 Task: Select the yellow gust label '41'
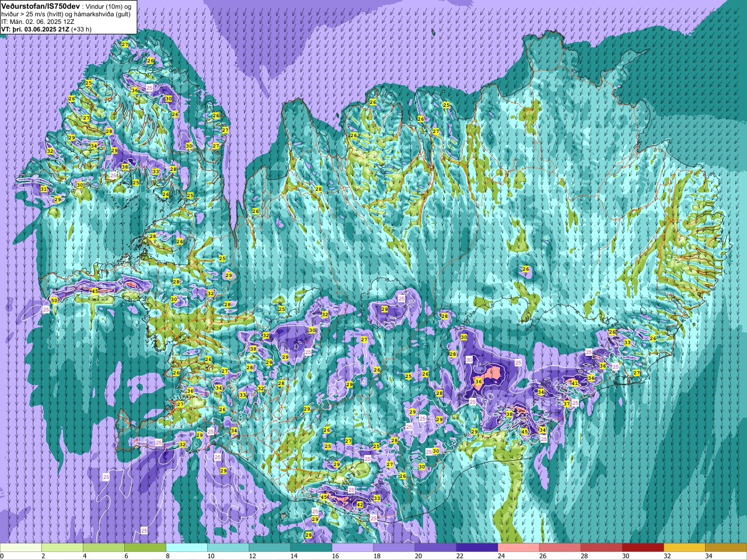point(575,383)
